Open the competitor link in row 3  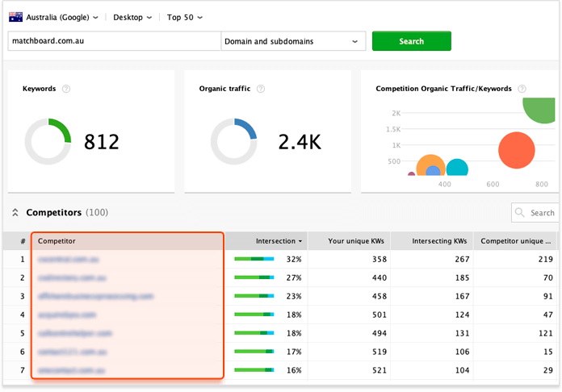[95, 296]
